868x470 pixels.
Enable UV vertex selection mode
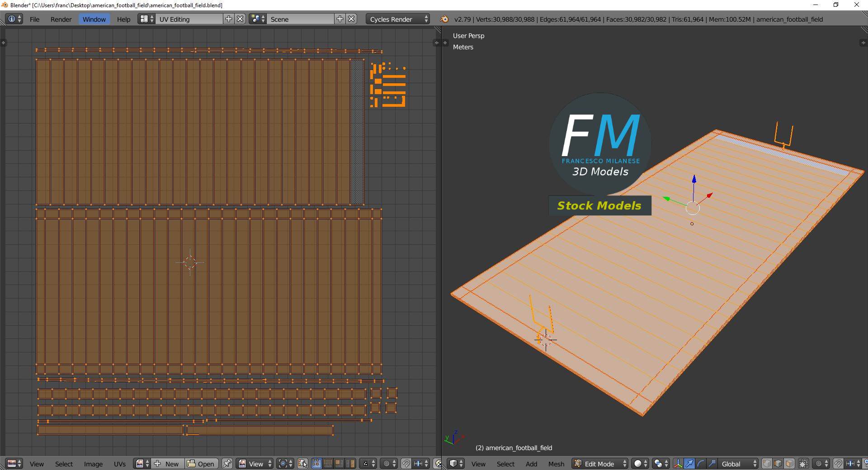coord(316,464)
